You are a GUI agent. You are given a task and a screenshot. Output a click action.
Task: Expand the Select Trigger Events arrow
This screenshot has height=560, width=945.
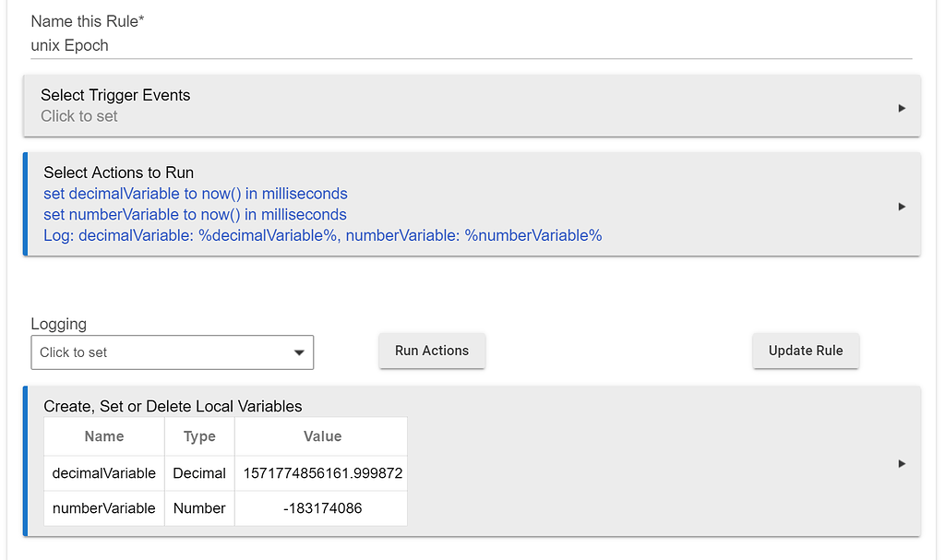[902, 108]
